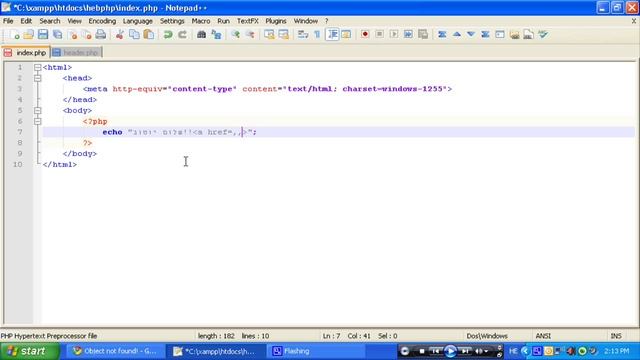Skip to next track in media player
The height and width of the screenshot is (360, 640).
pos(465,351)
